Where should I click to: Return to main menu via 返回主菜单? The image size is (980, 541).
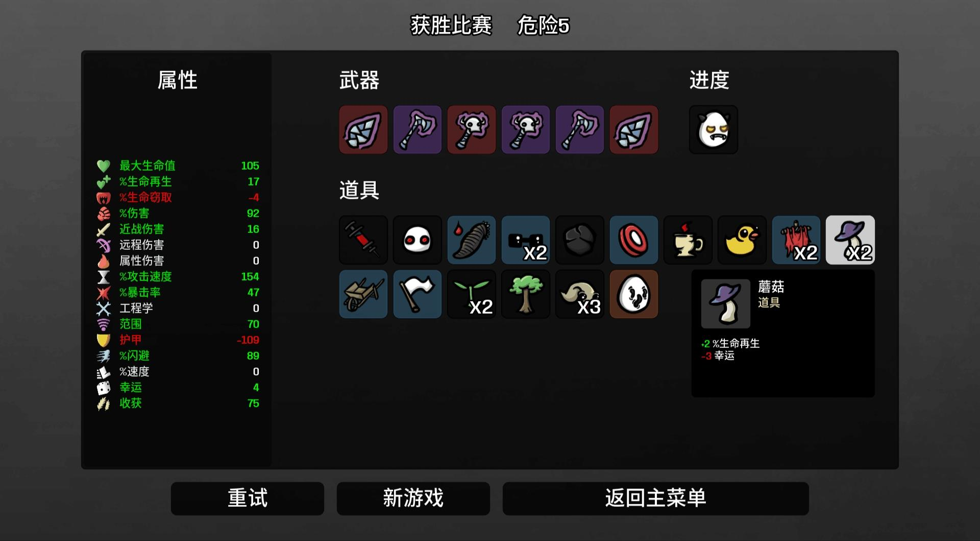point(655,498)
